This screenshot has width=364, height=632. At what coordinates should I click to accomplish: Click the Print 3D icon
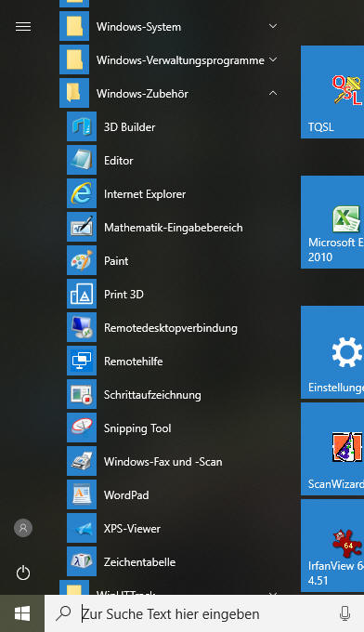[82, 295]
